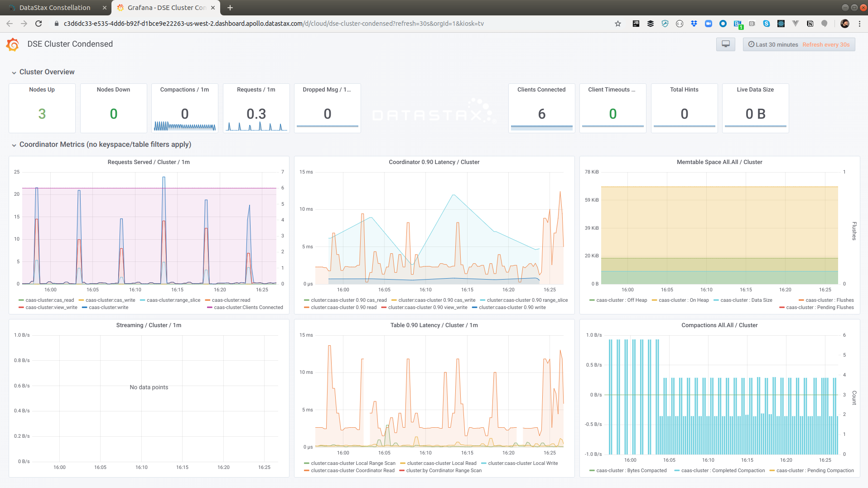Switch to DataStax Constellation tab
This screenshot has height=488, width=868.
click(x=55, y=8)
